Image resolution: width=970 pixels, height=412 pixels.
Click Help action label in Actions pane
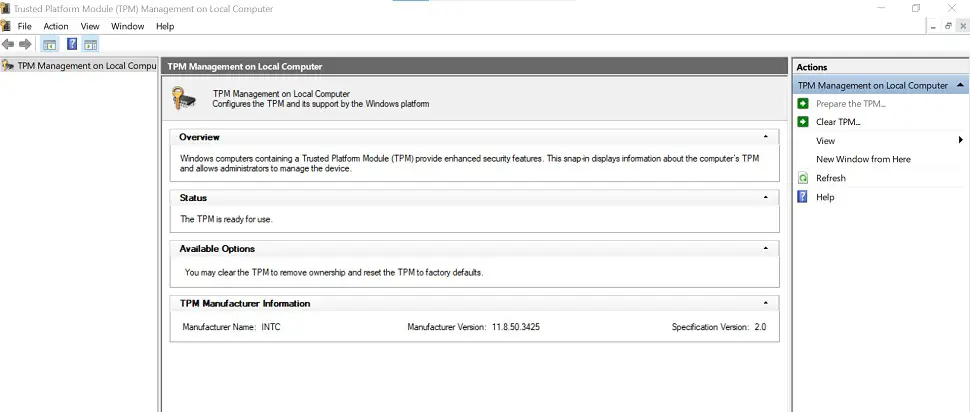pos(825,197)
